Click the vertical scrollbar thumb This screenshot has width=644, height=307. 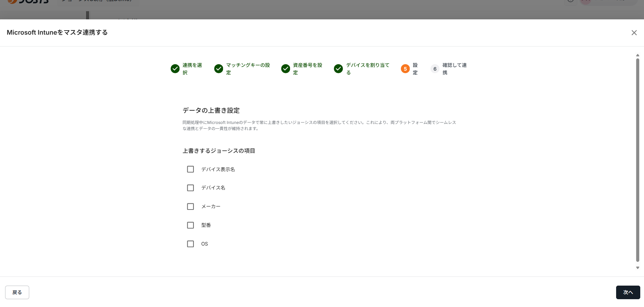coord(638,160)
